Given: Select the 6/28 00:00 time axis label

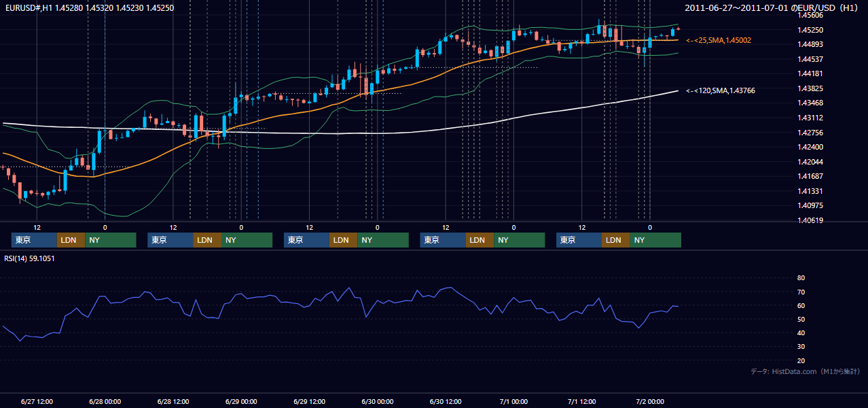Looking at the screenshot, I should (x=105, y=402).
